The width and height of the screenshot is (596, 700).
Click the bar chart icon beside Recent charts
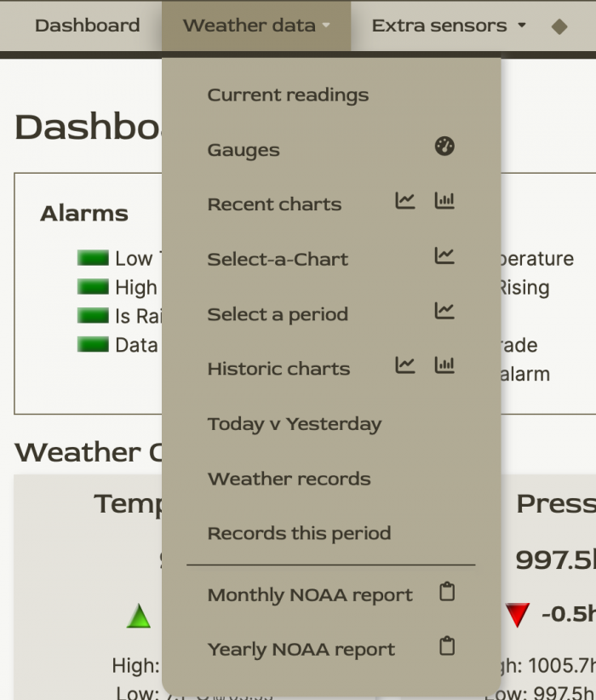click(444, 201)
